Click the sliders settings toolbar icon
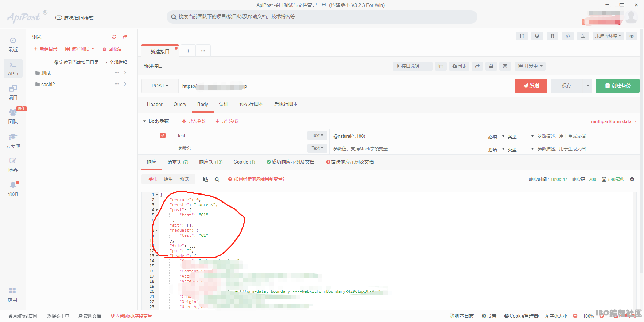Image resolution: width=644 pixels, height=322 pixels. point(583,36)
